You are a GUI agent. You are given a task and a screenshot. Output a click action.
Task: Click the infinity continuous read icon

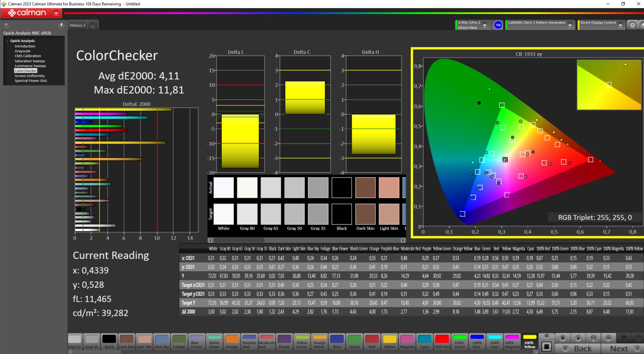[608, 338]
